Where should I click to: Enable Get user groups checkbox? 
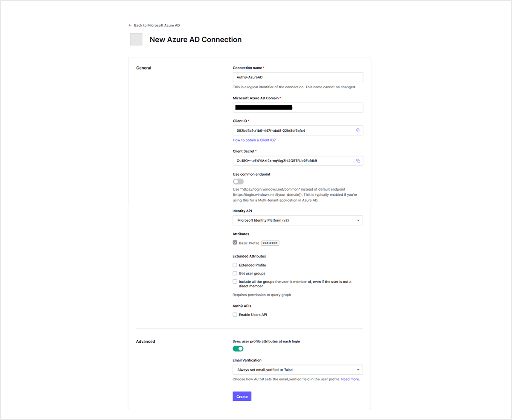point(235,273)
